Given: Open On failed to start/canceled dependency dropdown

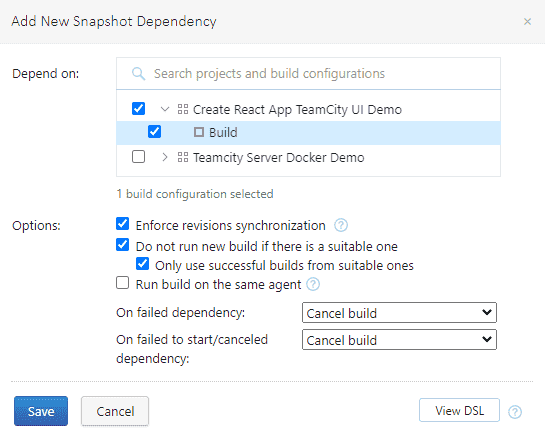Looking at the screenshot, I should 399,340.
